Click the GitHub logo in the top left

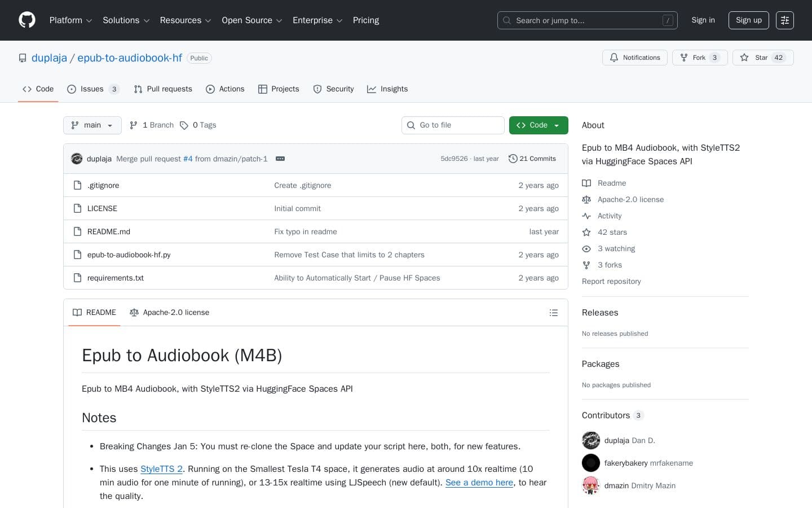point(27,20)
